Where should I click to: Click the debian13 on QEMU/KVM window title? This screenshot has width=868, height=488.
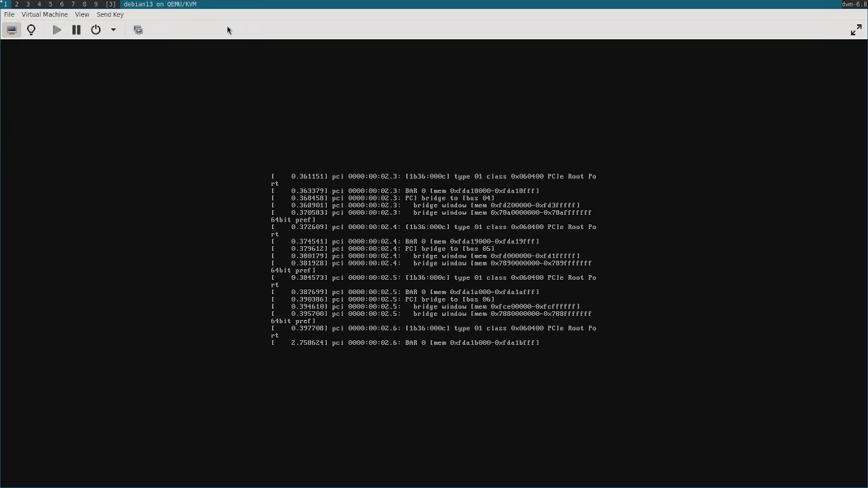(x=160, y=4)
